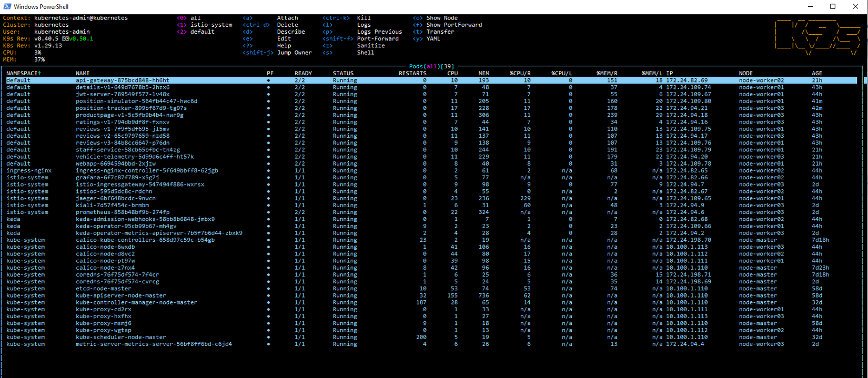Click keda-operator-95cb99b67-mh4gv pod
Screen dimensions: 868x378
[x=126, y=226]
